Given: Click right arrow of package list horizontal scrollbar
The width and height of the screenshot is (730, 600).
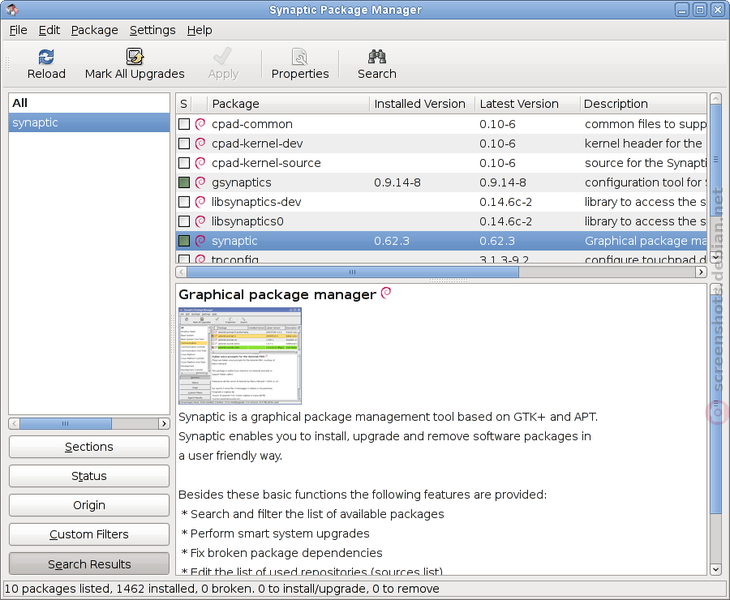Looking at the screenshot, I should [701, 272].
